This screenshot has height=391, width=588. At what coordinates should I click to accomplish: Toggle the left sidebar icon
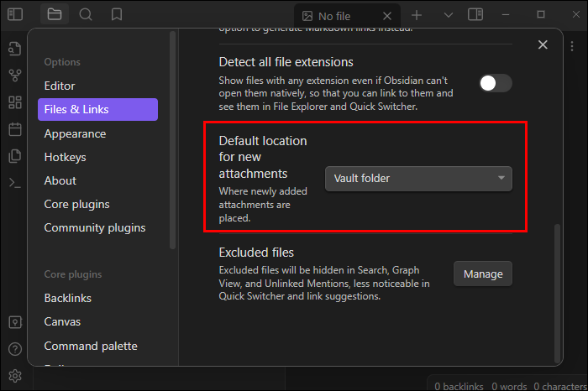(14, 14)
